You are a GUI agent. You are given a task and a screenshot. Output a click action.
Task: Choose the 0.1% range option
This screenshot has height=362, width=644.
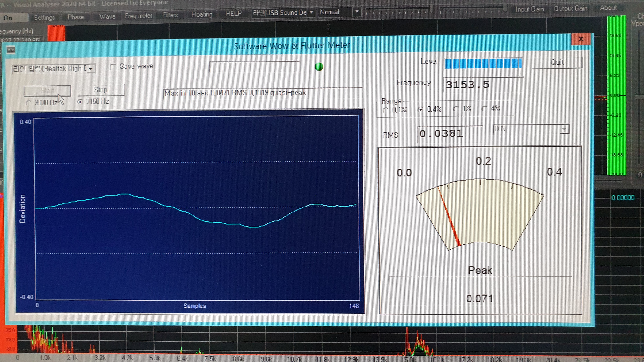385,110
